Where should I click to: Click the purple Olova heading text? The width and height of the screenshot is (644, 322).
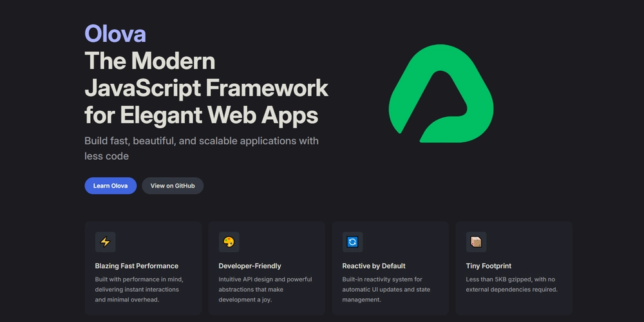pyautogui.click(x=115, y=33)
